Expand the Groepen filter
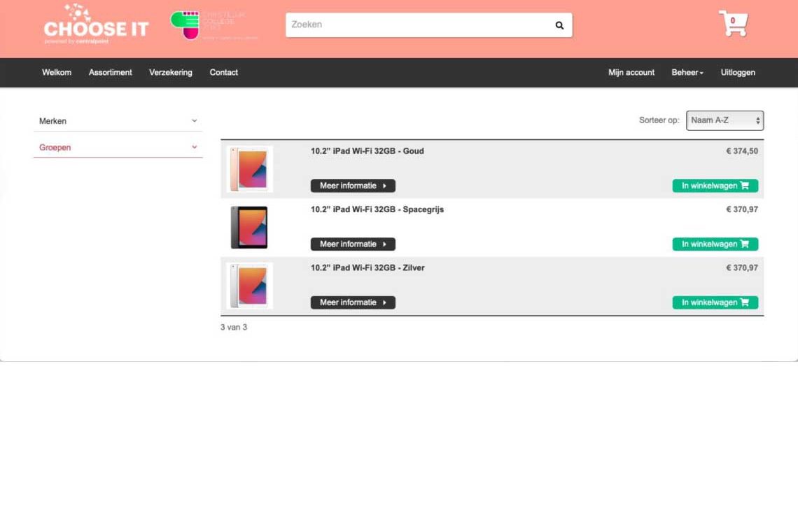The image size is (798, 532). click(118, 147)
